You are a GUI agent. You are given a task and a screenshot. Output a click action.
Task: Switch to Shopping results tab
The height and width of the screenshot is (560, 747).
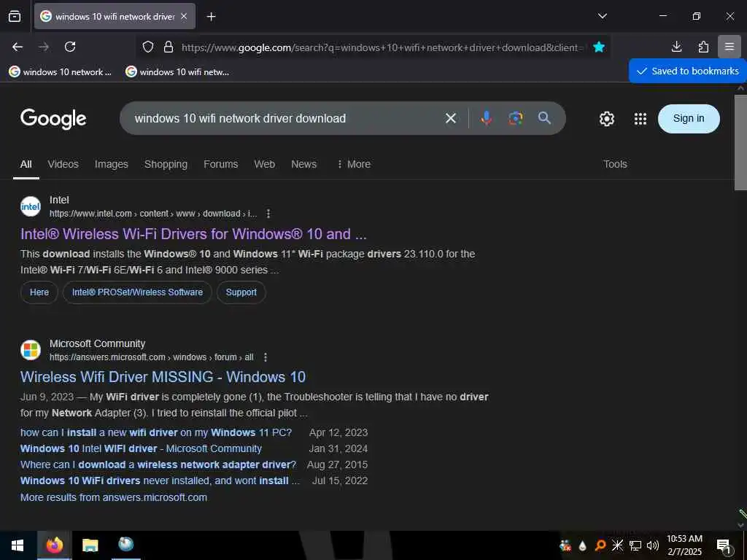166,164
